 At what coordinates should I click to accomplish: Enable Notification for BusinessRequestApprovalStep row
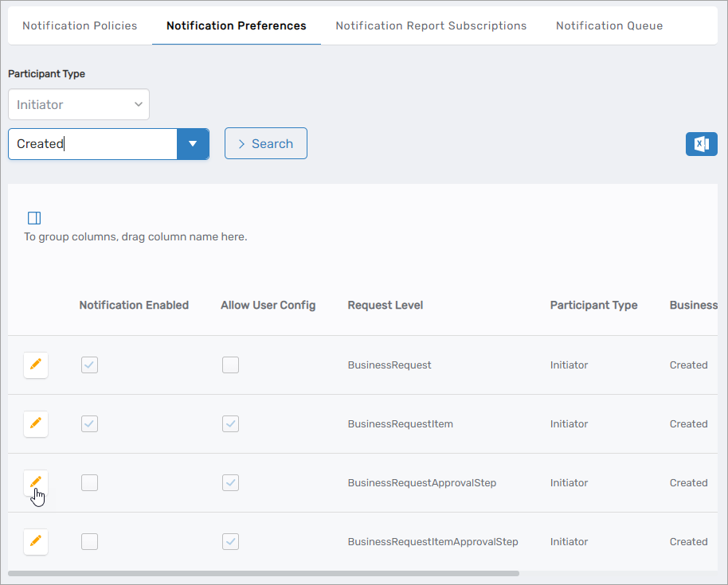90,483
